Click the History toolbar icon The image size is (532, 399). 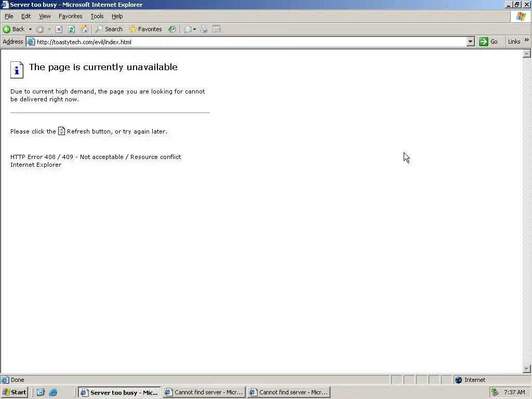[172, 29]
